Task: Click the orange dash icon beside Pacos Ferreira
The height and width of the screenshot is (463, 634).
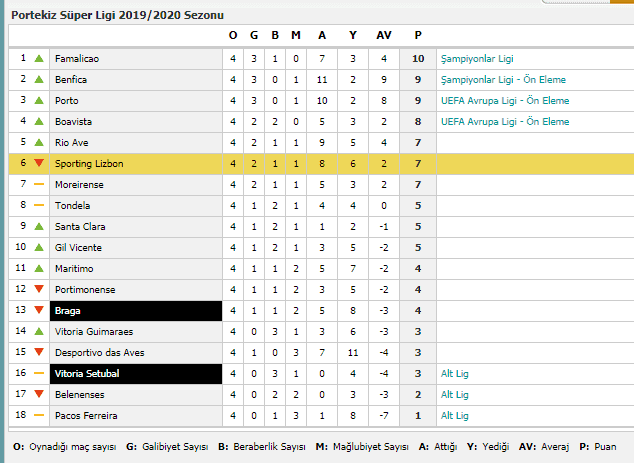Action: click(39, 415)
